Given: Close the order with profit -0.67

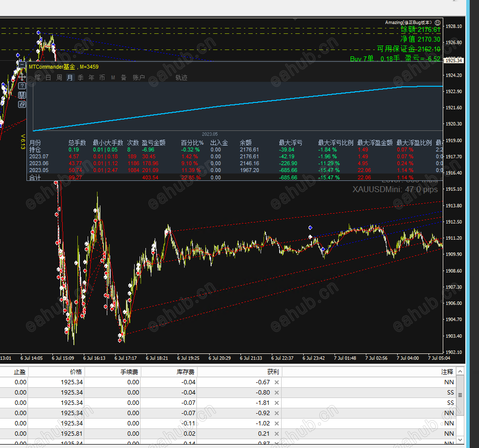Looking at the screenshot, I should [276, 382].
